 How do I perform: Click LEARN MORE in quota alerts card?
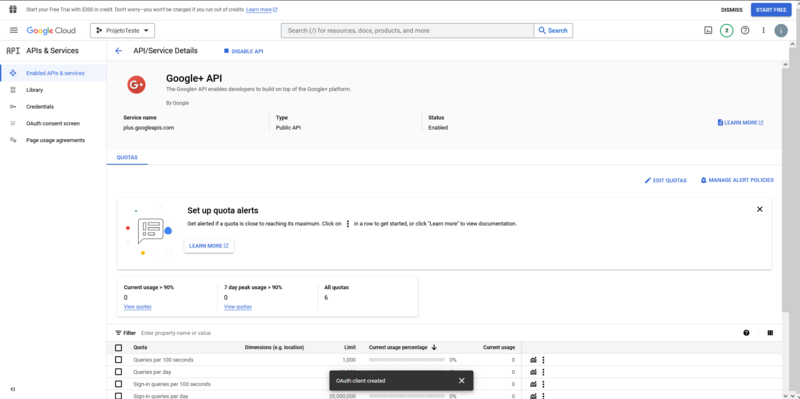[209, 246]
